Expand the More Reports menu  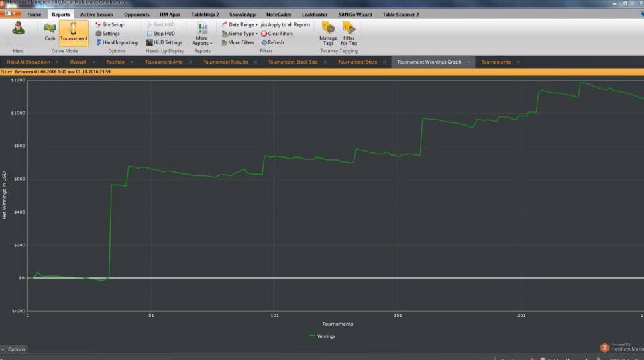(202, 34)
